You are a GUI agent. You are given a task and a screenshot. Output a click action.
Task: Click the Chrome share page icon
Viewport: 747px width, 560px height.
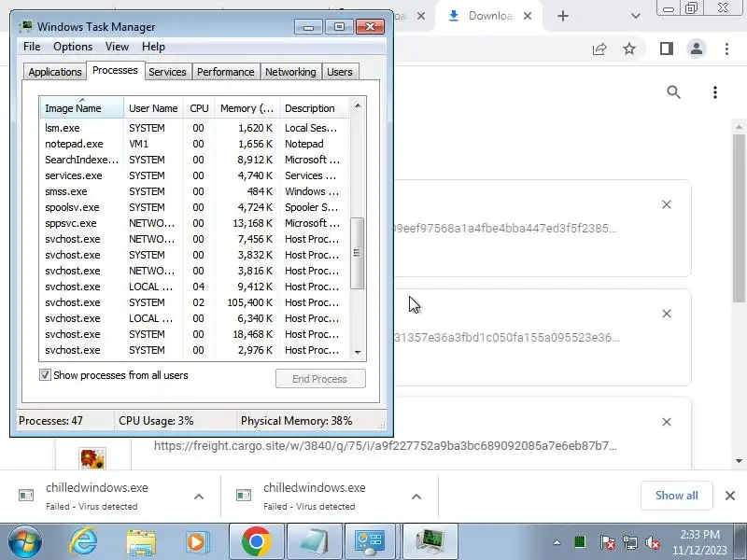599,49
